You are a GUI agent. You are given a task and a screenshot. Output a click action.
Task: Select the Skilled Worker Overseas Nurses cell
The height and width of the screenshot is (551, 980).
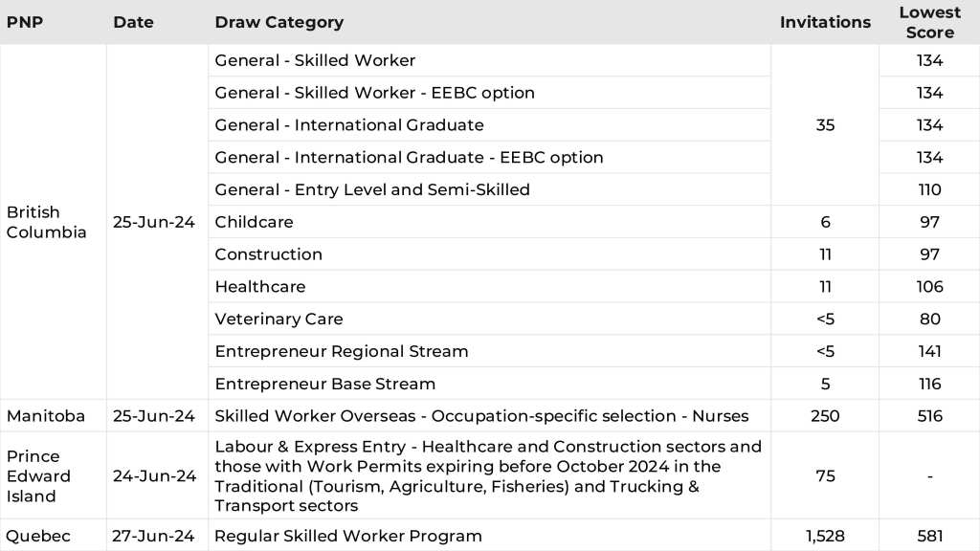click(481, 416)
